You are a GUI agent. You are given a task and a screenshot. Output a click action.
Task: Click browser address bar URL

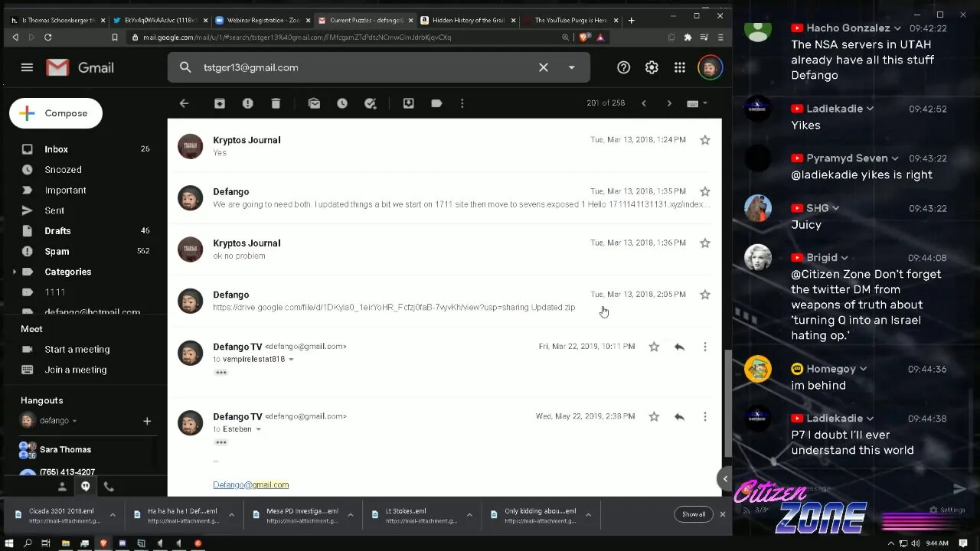coord(297,37)
